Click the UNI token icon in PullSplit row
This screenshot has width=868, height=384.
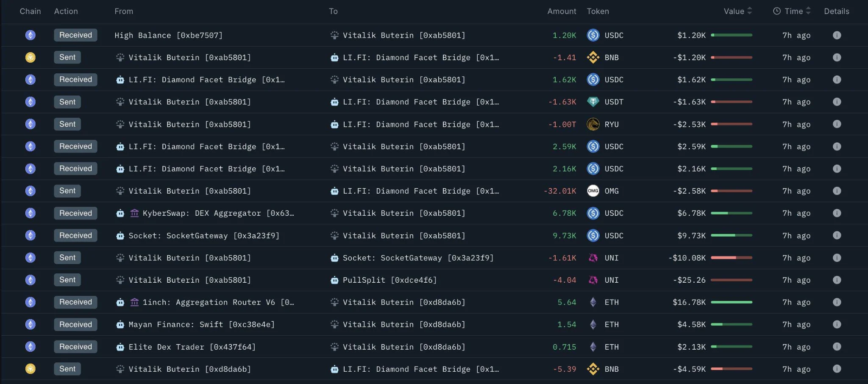(x=593, y=280)
